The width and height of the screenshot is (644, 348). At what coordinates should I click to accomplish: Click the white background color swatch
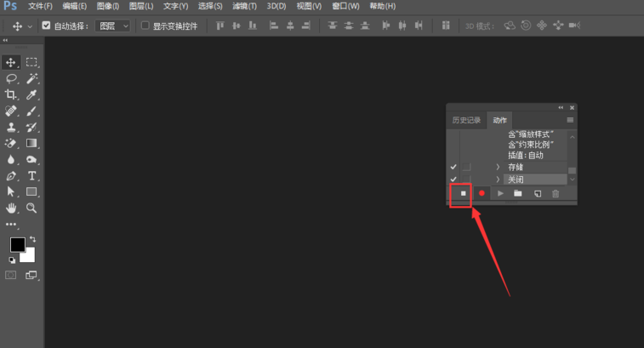30,257
